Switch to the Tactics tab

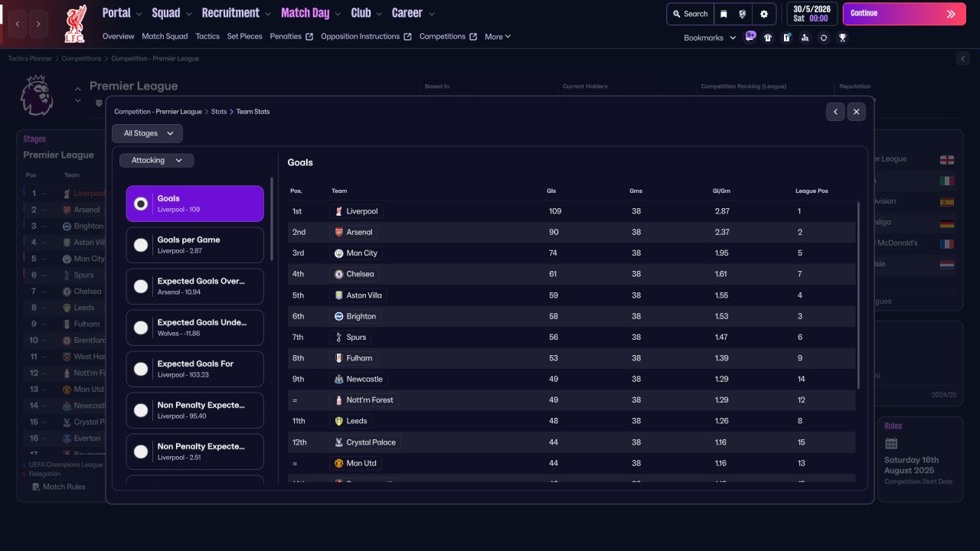[x=207, y=37]
